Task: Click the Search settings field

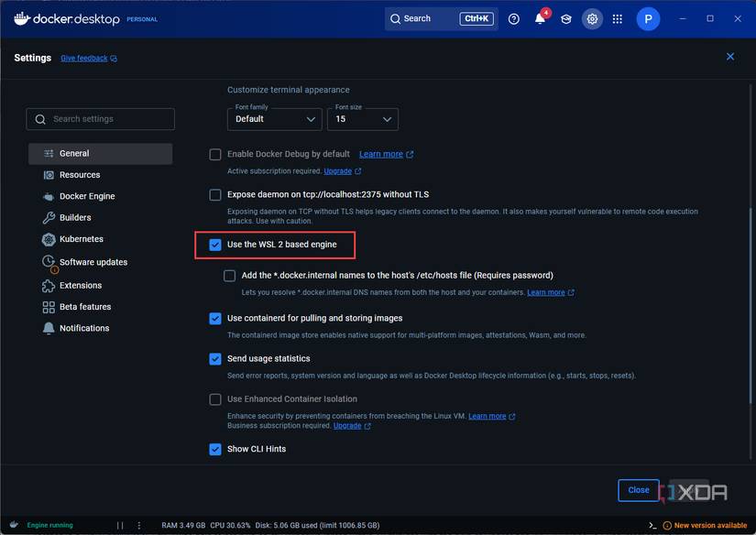Action: [101, 118]
